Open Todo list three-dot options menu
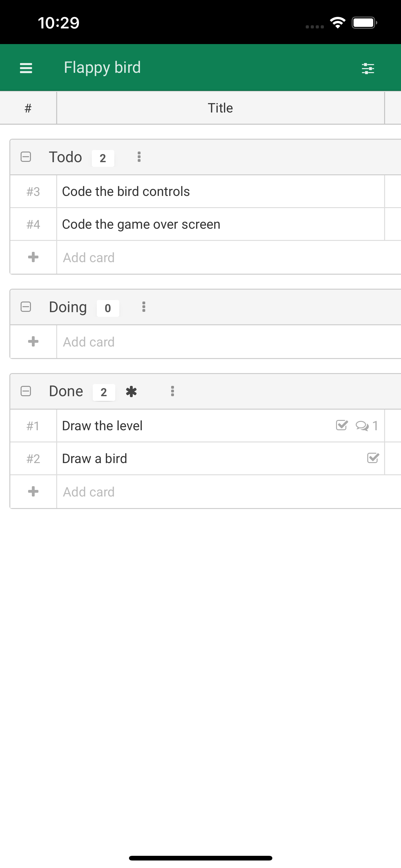Viewport: 401px width, 868px height. pos(139,157)
